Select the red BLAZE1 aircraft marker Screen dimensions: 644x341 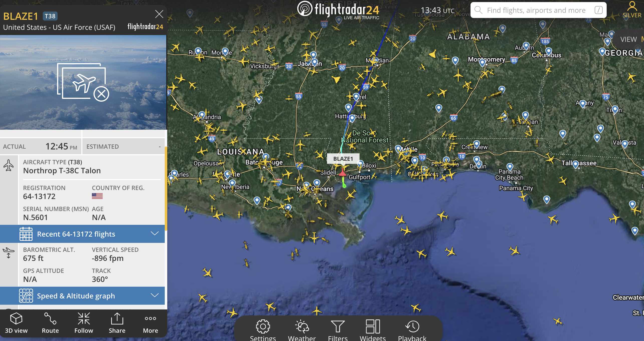click(342, 172)
